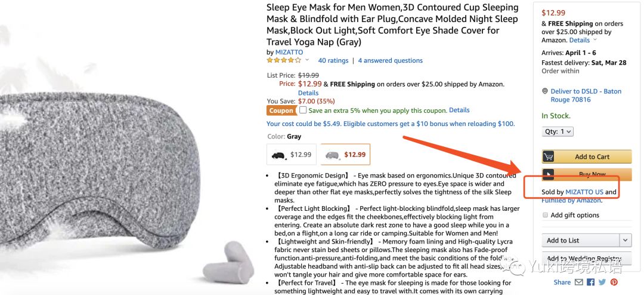The height and width of the screenshot is (295, 644).
Task: Expand the Add to List dropdown arrow
Action: 625,240
